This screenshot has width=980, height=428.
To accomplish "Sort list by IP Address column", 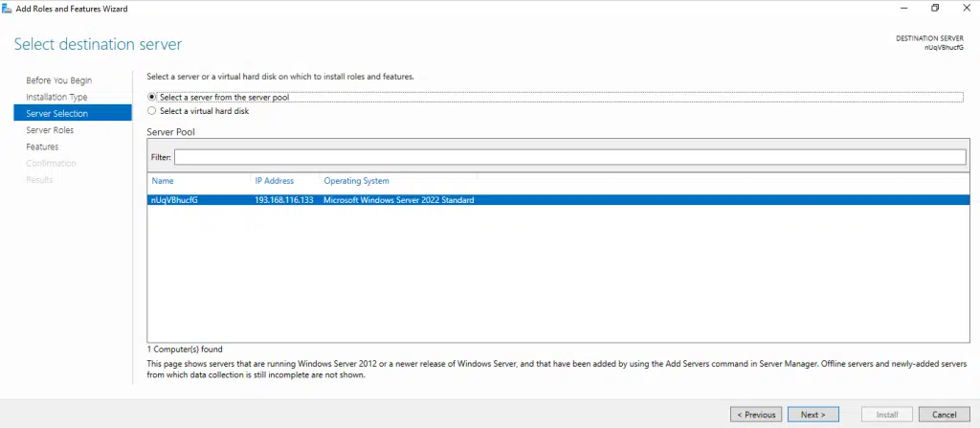I will coord(274,180).
